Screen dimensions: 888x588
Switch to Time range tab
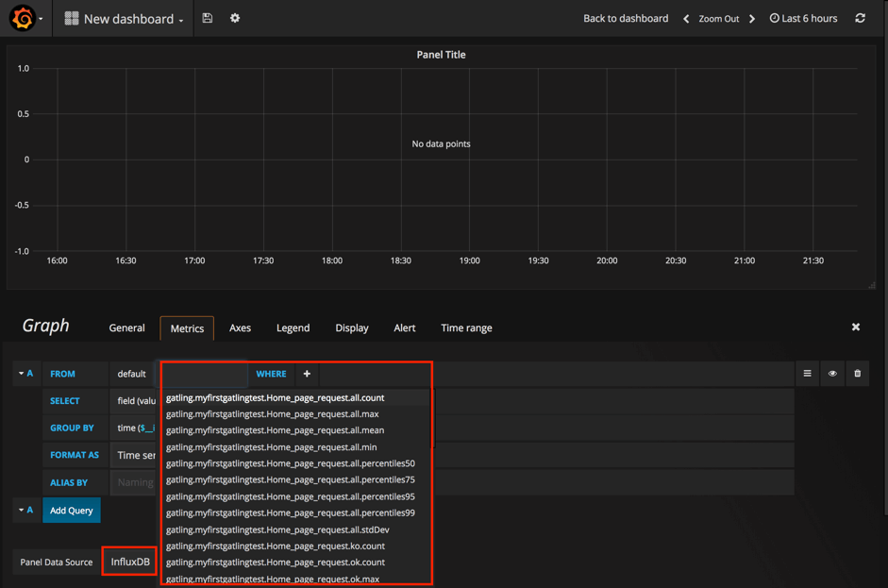point(467,328)
